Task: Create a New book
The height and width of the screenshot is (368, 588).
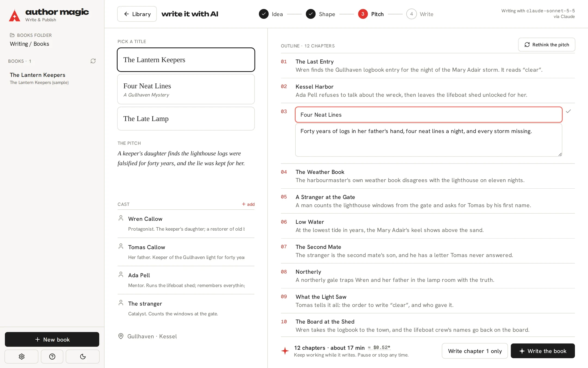Action: (52, 340)
